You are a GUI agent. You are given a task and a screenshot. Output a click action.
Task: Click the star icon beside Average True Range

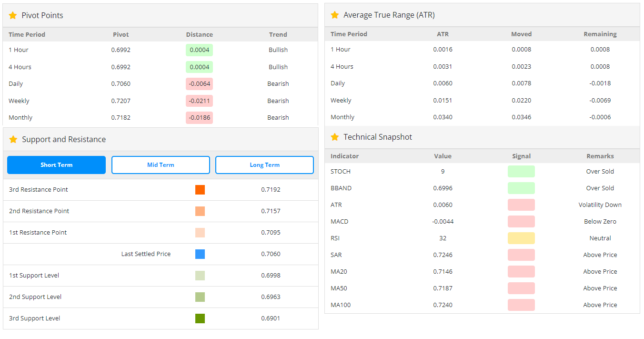(335, 15)
